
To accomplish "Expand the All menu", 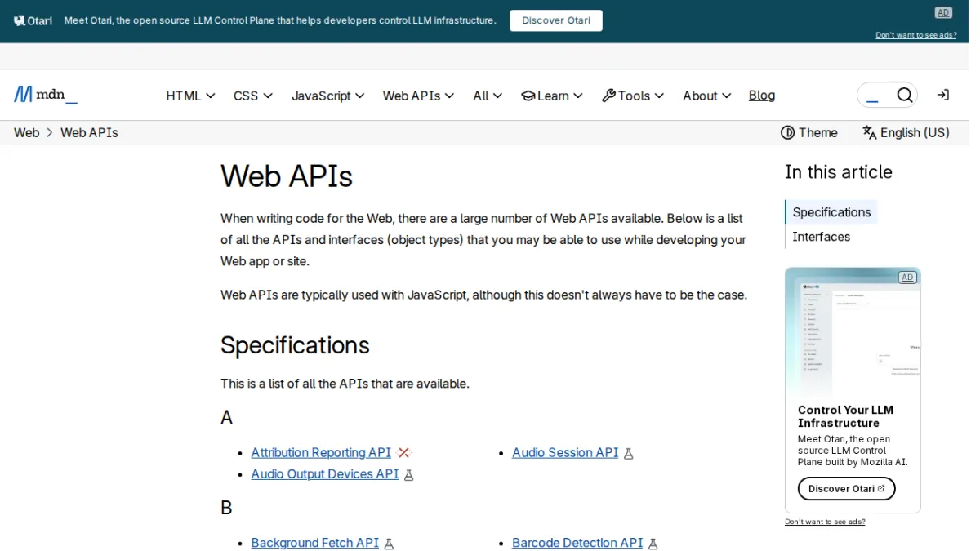I will point(488,96).
